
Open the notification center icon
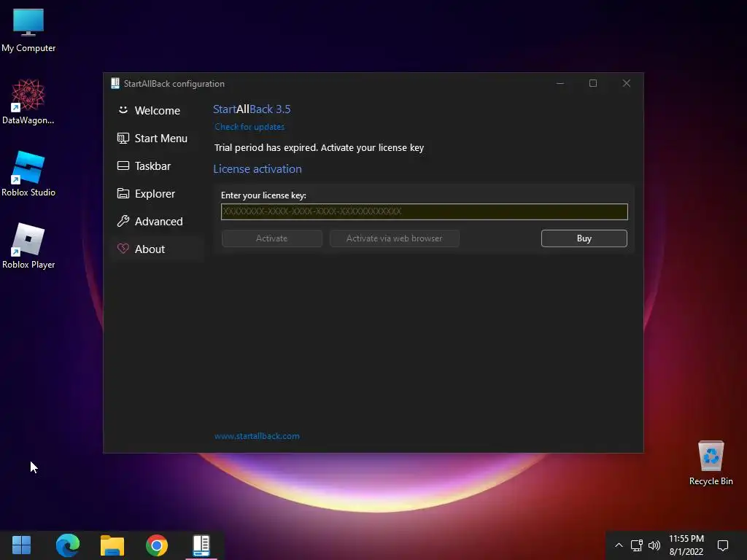[723, 545]
